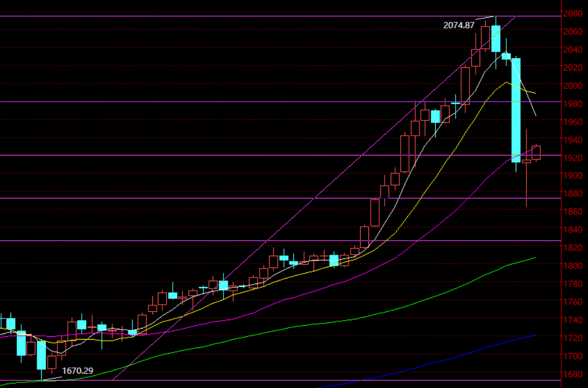Click the 1900 price axis label
Image resolution: width=588 pixels, height=388 pixels.
point(573,175)
